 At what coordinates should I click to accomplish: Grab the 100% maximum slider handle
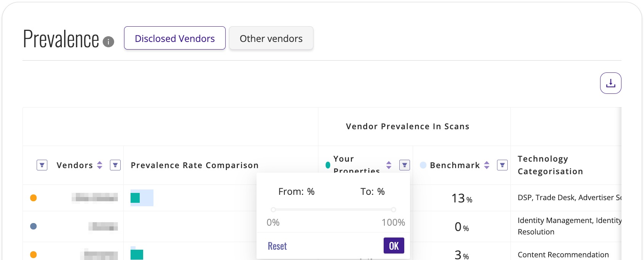pos(394,210)
